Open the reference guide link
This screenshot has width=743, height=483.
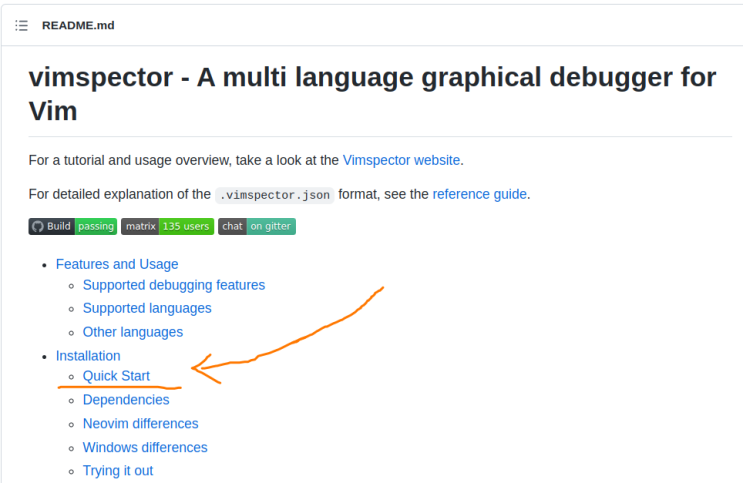click(479, 194)
